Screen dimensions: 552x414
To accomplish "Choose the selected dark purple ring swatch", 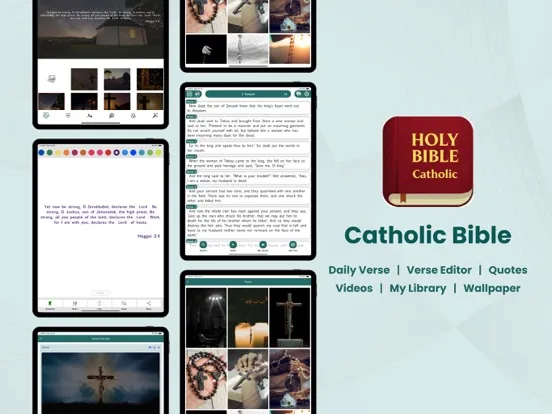I will tap(117, 152).
